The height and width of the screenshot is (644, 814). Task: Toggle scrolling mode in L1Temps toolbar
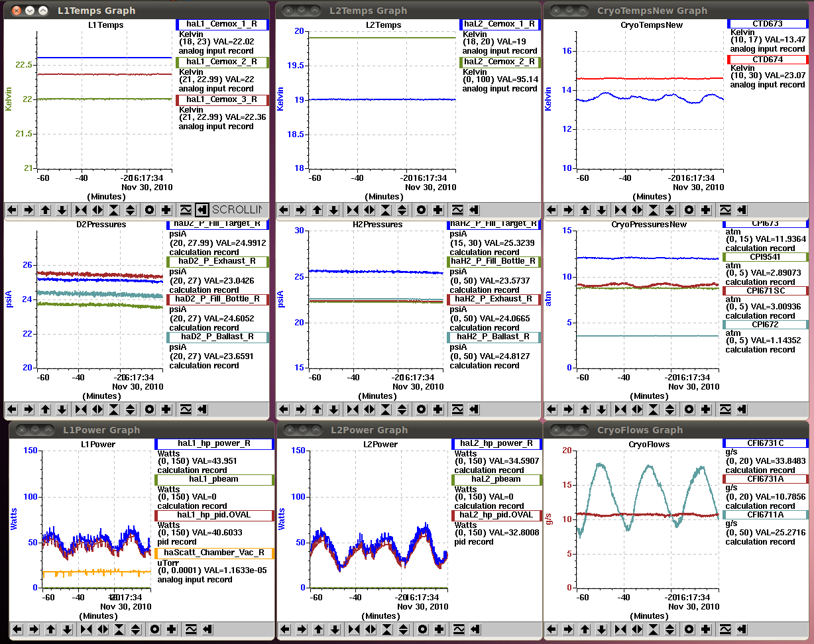pos(203,210)
